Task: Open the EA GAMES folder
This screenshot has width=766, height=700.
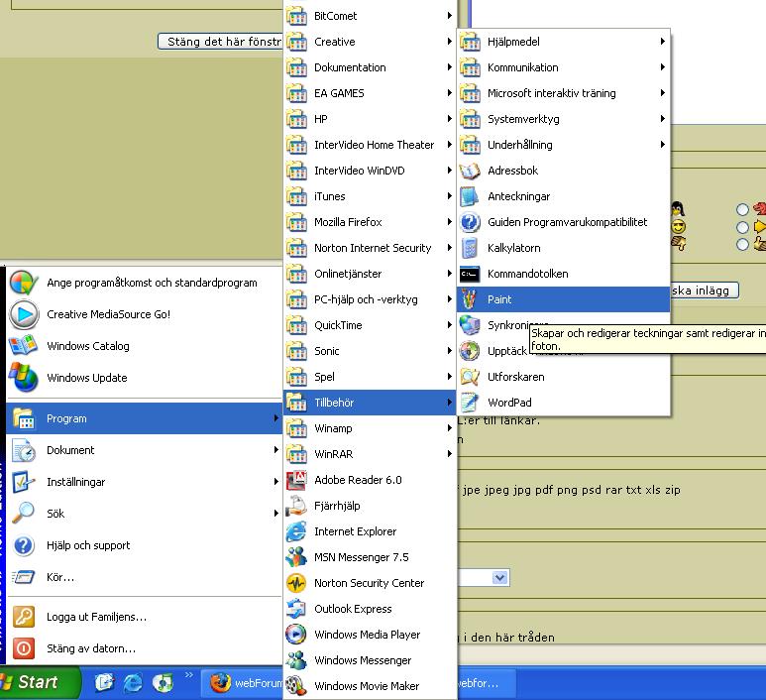Action: (370, 93)
